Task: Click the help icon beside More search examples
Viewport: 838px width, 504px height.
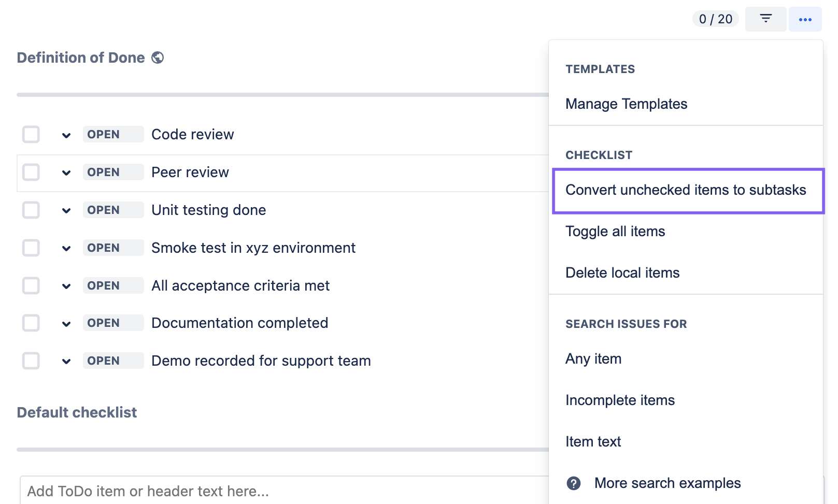Action: (573, 483)
